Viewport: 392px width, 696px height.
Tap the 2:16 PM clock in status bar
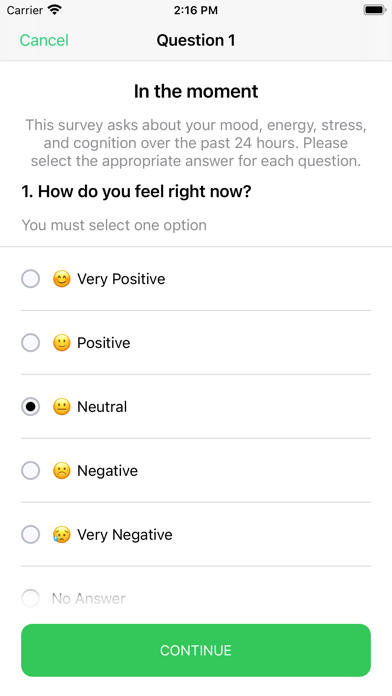tap(196, 10)
